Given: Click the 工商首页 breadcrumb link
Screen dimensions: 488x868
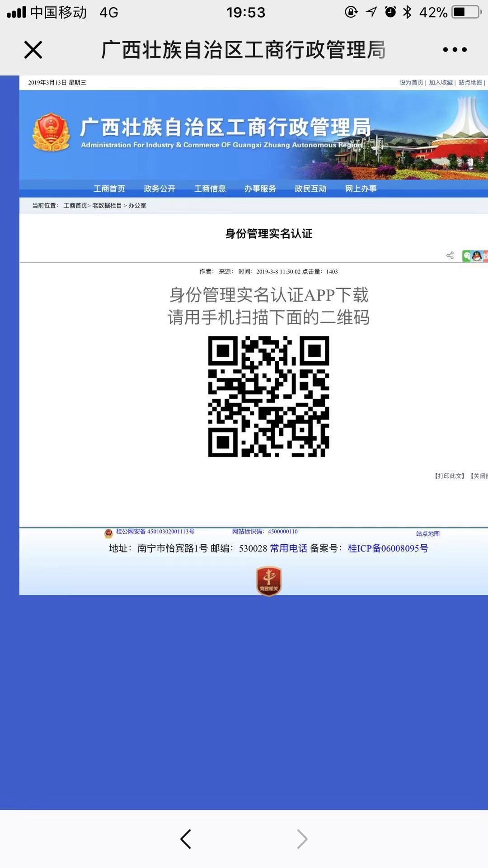Looking at the screenshot, I should click(x=75, y=205).
